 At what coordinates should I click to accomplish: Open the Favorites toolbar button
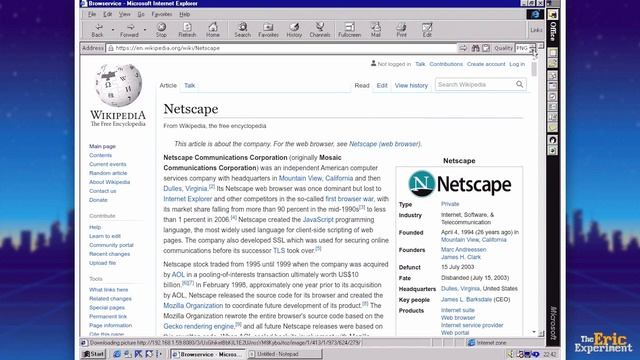tap(268, 30)
